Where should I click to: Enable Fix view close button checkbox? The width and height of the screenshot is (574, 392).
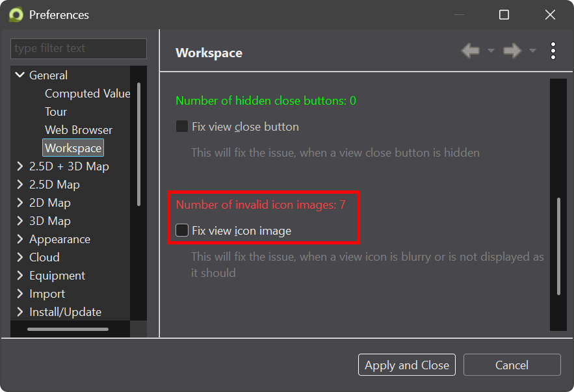click(x=182, y=127)
